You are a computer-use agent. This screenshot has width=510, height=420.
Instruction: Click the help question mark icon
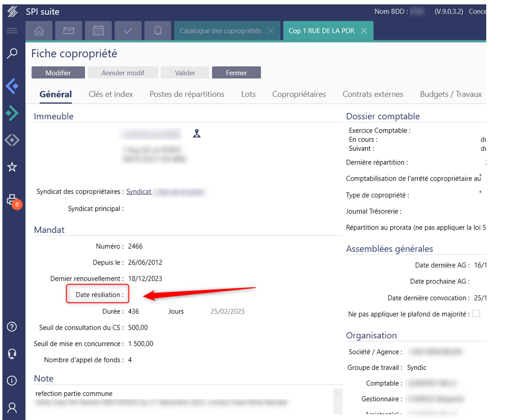pos(12,327)
